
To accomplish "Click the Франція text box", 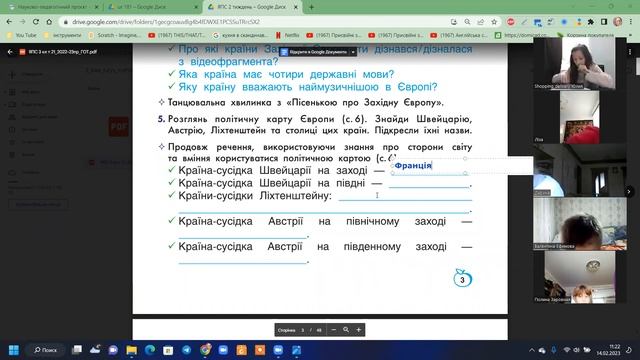I will 429,165.
